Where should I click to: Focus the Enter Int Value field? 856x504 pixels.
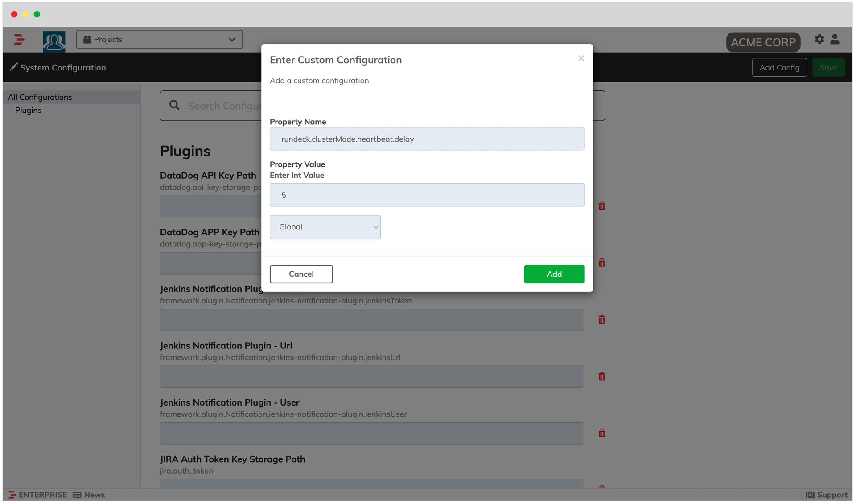(427, 195)
